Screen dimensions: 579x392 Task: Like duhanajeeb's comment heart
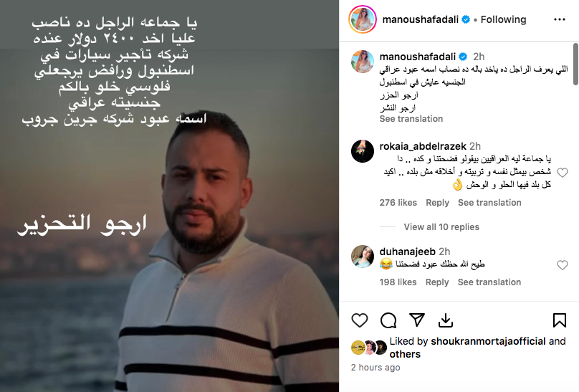point(562,264)
